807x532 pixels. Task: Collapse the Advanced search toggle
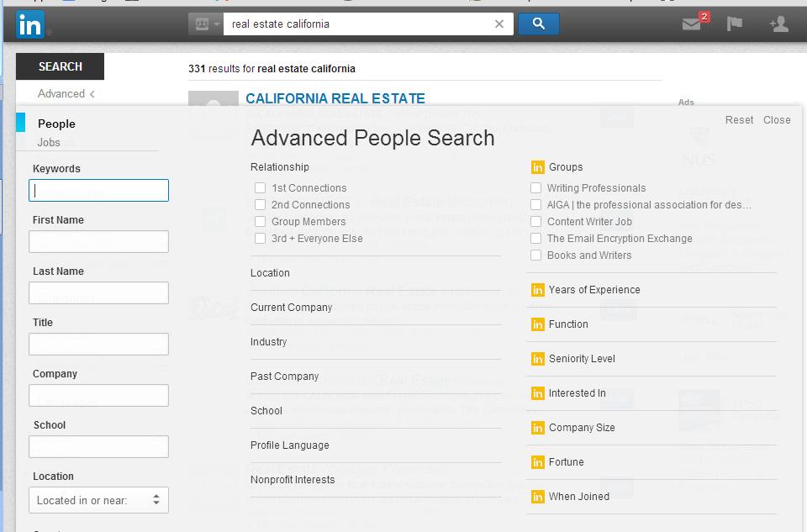(x=66, y=94)
